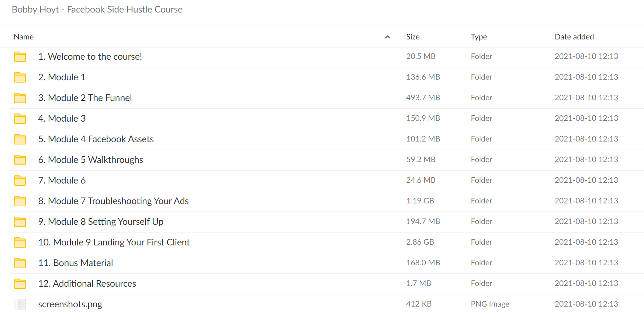This screenshot has height=325, width=644.
Task: Sort the list by Type column
Action: coord(479,37)
